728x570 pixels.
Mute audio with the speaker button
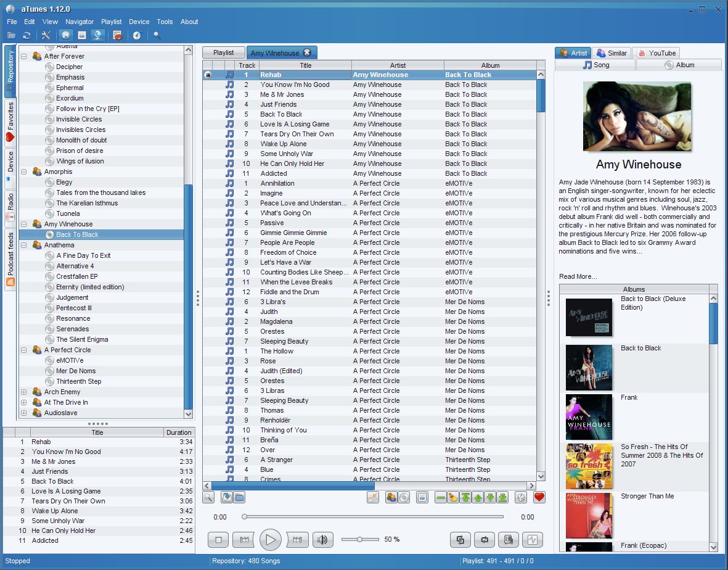322,539
